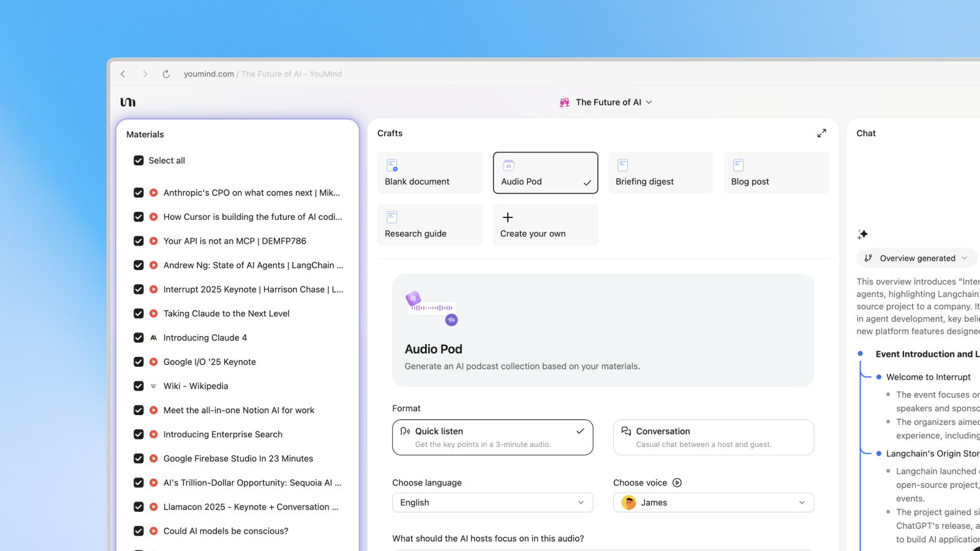This screenshot has height=551, width=980.
Task: Click the Claude icon beside "Introducing Claude 4"
Action: 153,337
